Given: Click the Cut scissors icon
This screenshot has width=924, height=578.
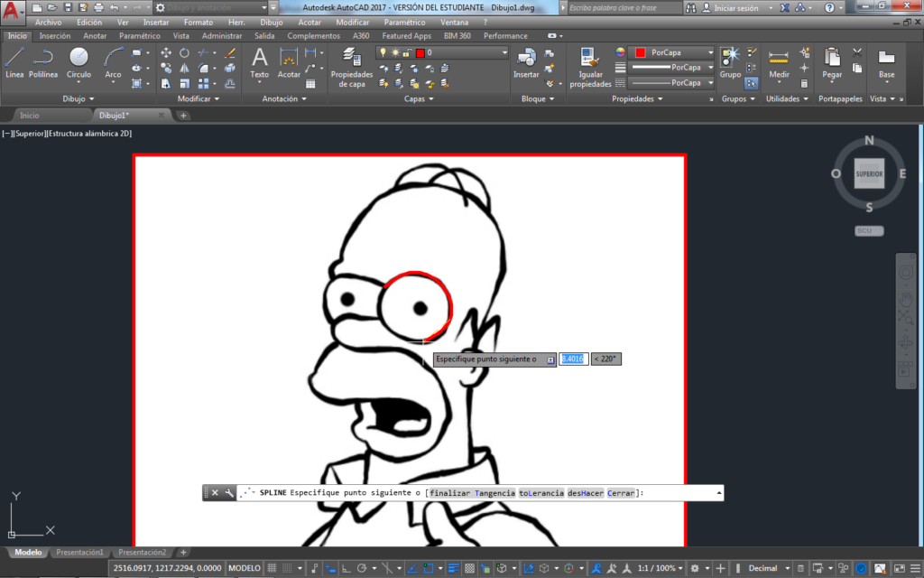Looking at the screenshot, I should coord(857,53).
